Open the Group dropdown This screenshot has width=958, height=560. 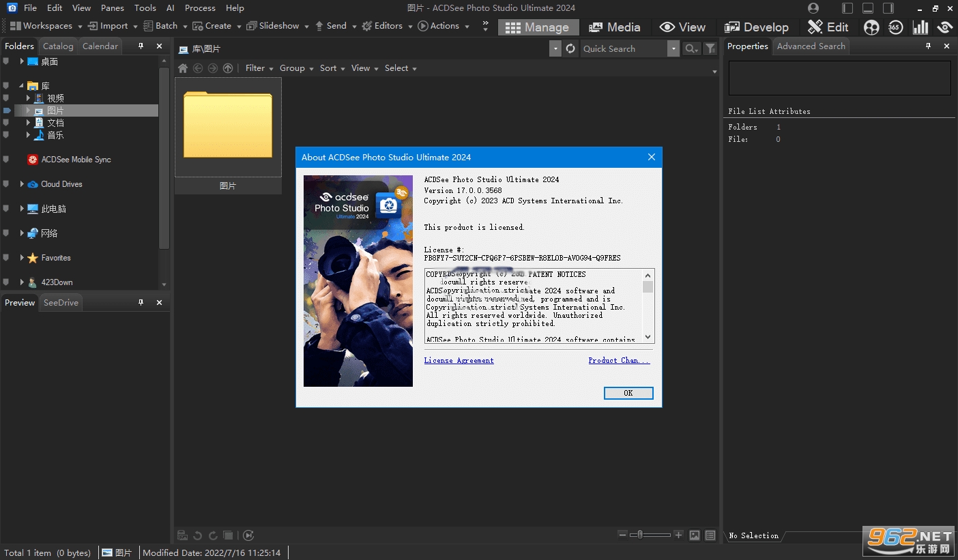click(297, 68)
